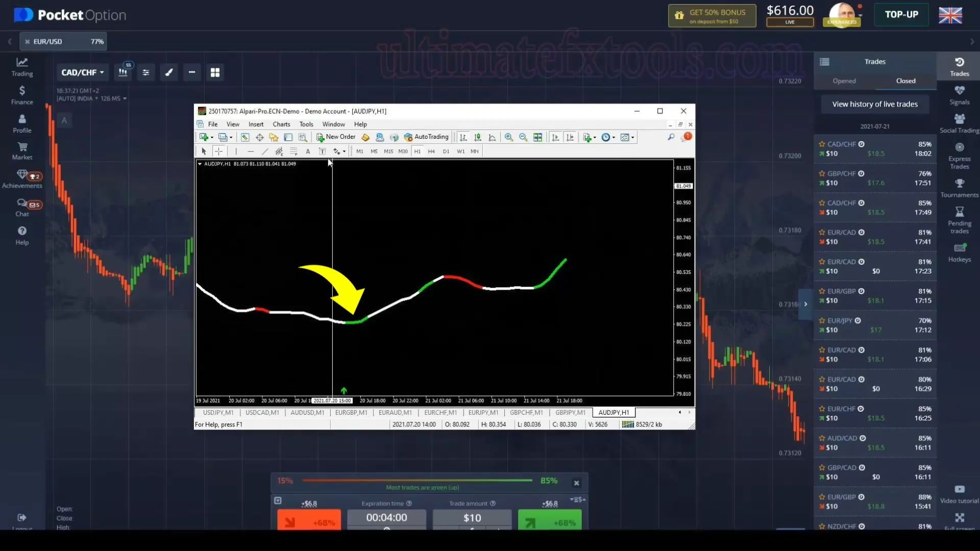980x551 pixels.
Task: Toggle AutoTrading in MetaTrader
Action: [426, 137]
